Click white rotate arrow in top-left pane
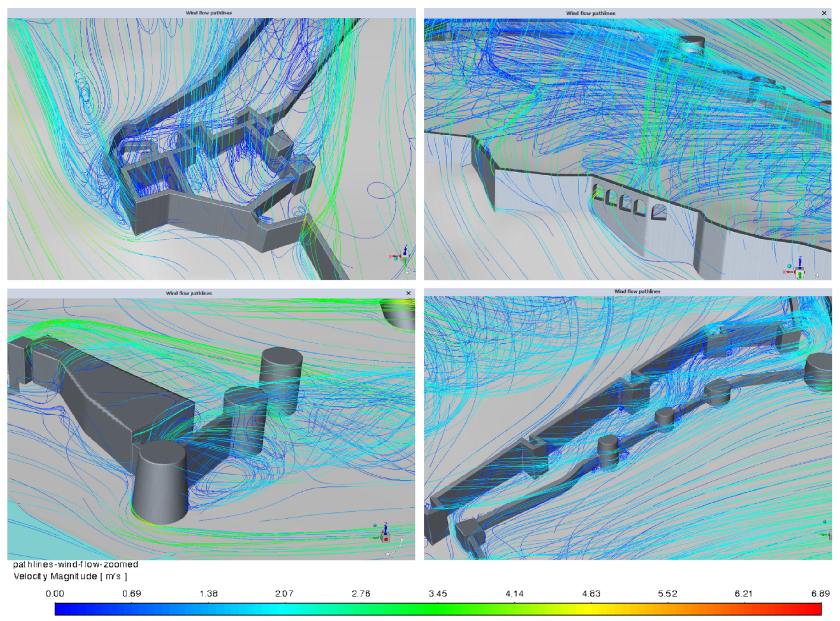840x621 pixels. [x=410, y=272]
